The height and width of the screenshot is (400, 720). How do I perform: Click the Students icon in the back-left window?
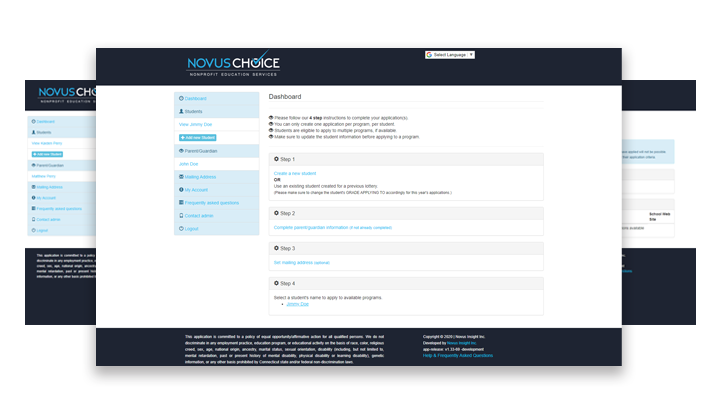(33, 132)
